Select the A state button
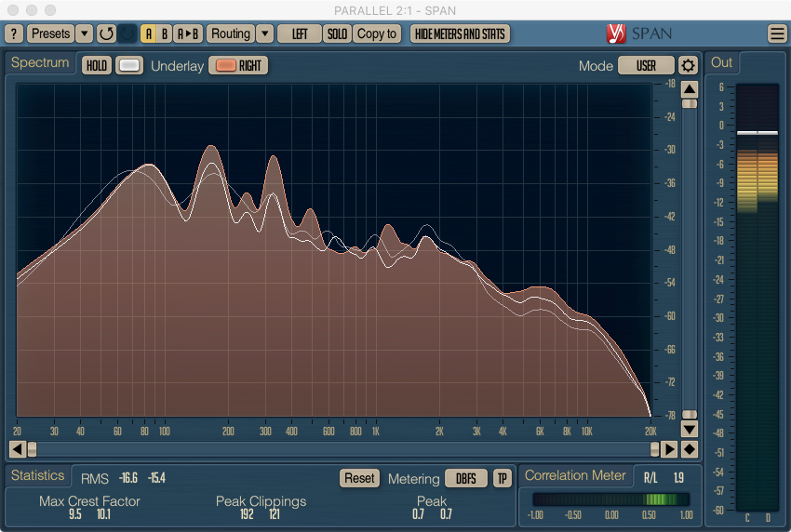 coord(148,33)
